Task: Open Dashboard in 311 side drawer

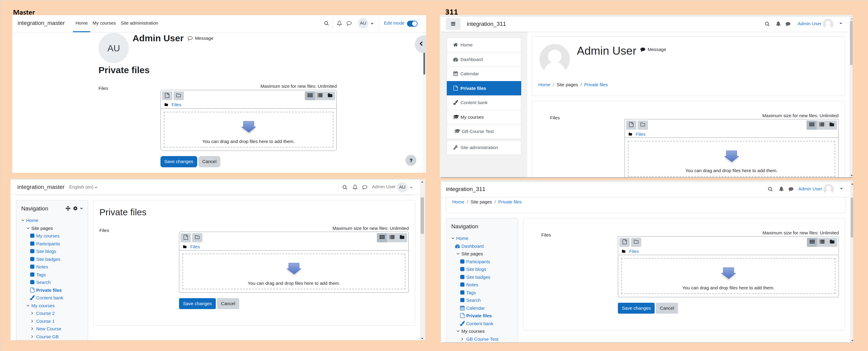Action: [x=484, y=60]
